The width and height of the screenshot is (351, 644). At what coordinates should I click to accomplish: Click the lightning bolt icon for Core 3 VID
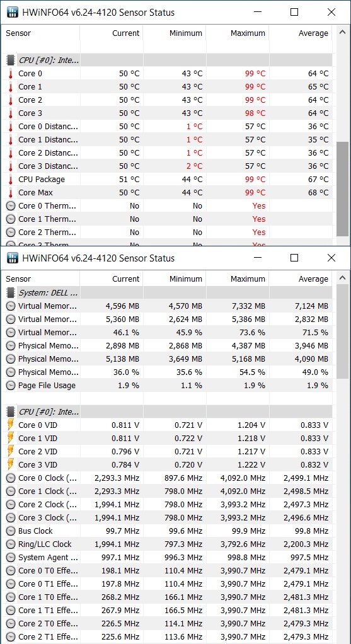pyautogui.click(x=11, y=464)
